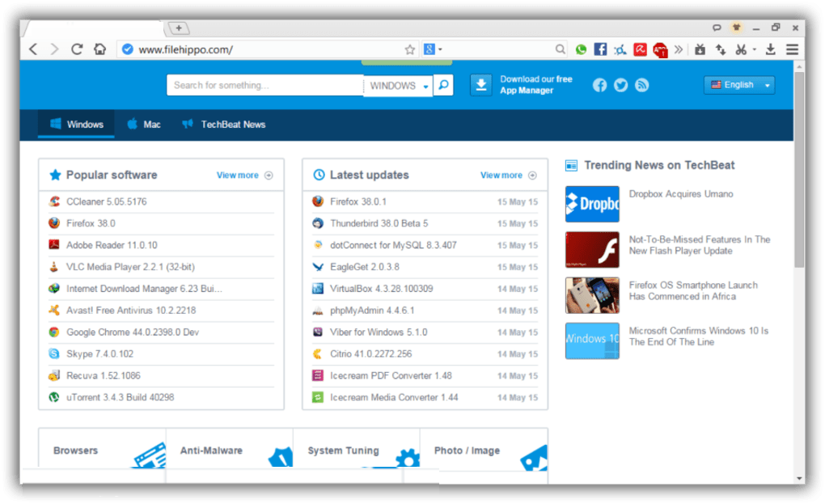Click the browser forward arrow
Image resolution: width=825 pixels, height=504 pixels.
point(54,49)
